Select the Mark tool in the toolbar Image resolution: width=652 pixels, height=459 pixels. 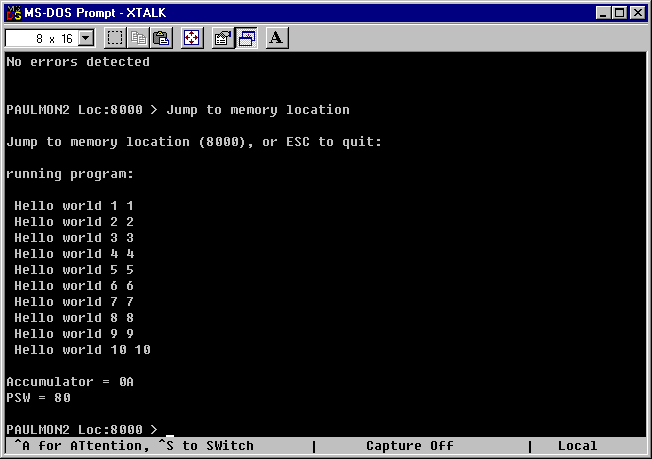point(115,38)
